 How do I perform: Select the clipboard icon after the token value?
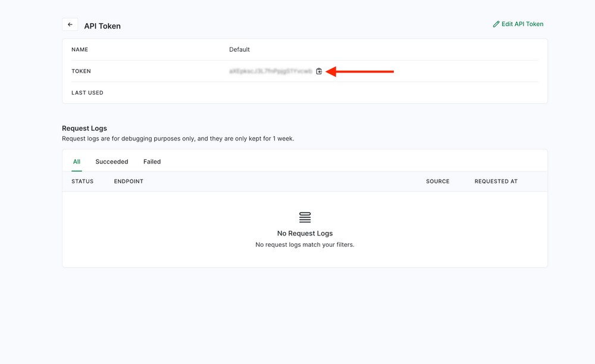[319, 71]
